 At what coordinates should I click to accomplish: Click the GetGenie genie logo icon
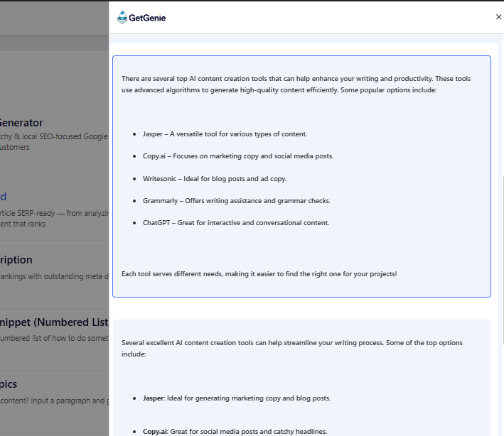(122, 18)
